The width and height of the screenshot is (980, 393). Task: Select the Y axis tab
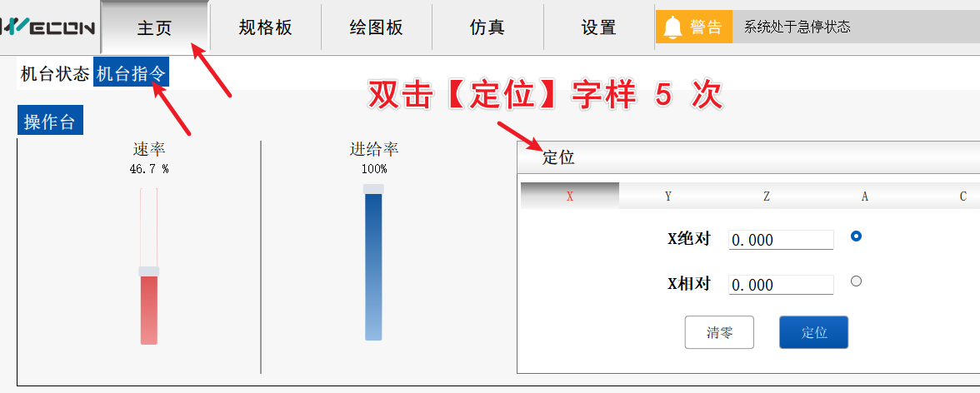point(667,196)
